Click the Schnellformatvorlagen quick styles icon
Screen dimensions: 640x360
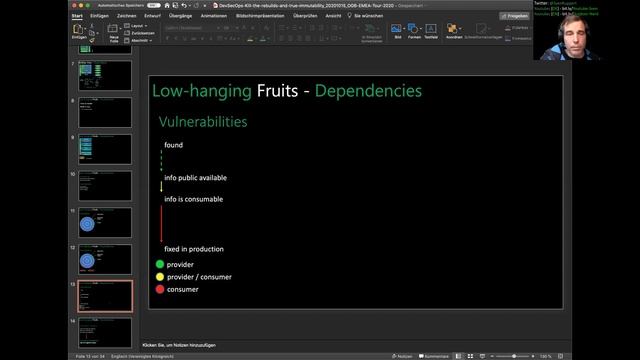(481, 28)
